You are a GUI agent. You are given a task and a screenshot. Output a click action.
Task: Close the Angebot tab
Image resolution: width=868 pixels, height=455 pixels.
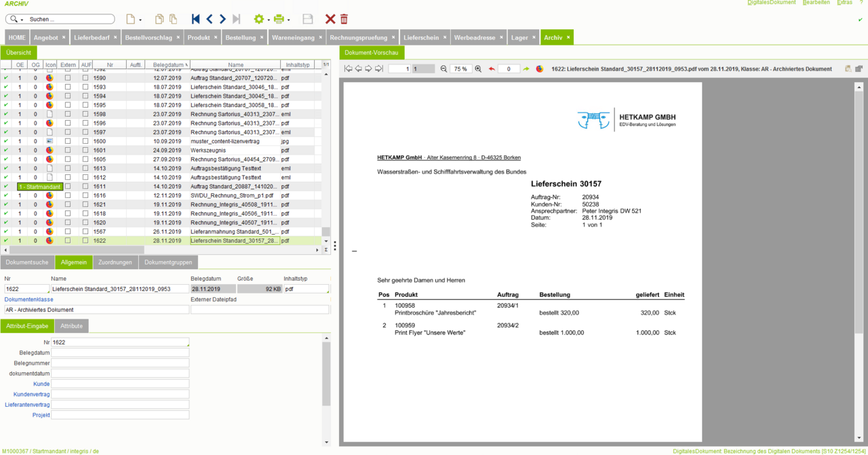[x=64, y=37]
